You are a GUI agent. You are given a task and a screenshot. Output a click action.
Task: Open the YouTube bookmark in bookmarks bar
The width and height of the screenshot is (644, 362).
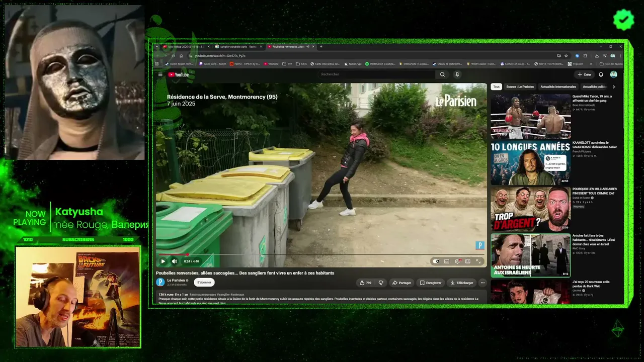271,64
